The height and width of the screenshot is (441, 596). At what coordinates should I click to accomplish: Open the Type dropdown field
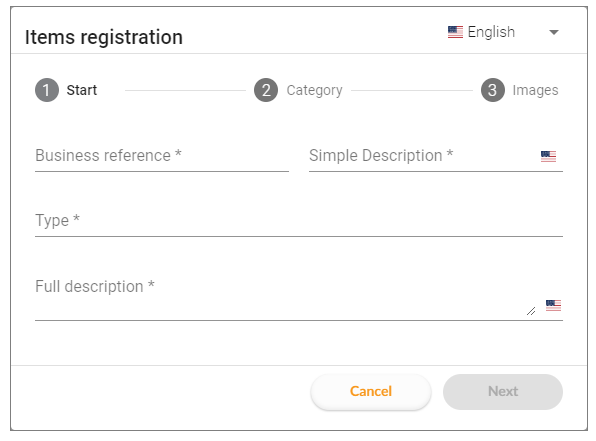pyautogui.click(x=299, y=221)
